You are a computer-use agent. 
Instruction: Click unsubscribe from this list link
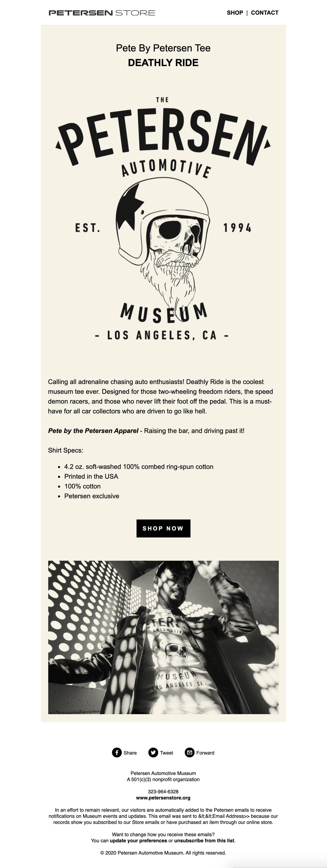(204, 841)
